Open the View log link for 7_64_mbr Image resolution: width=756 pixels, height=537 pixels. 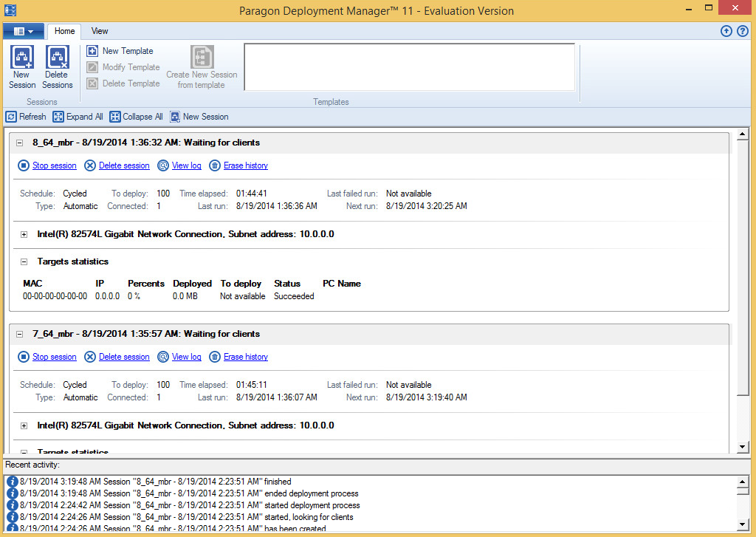pos(187,357)
